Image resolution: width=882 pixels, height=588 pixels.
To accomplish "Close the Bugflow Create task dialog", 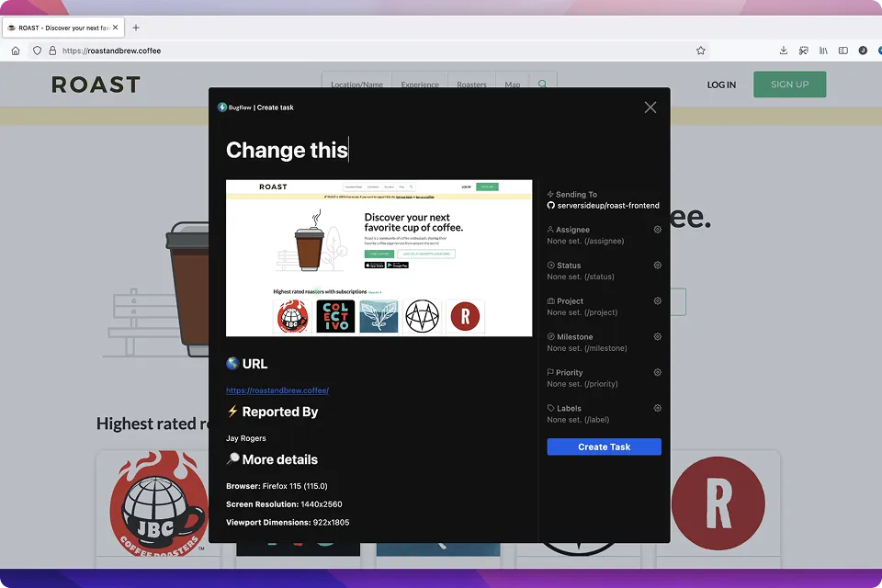I will click(650, 107).
